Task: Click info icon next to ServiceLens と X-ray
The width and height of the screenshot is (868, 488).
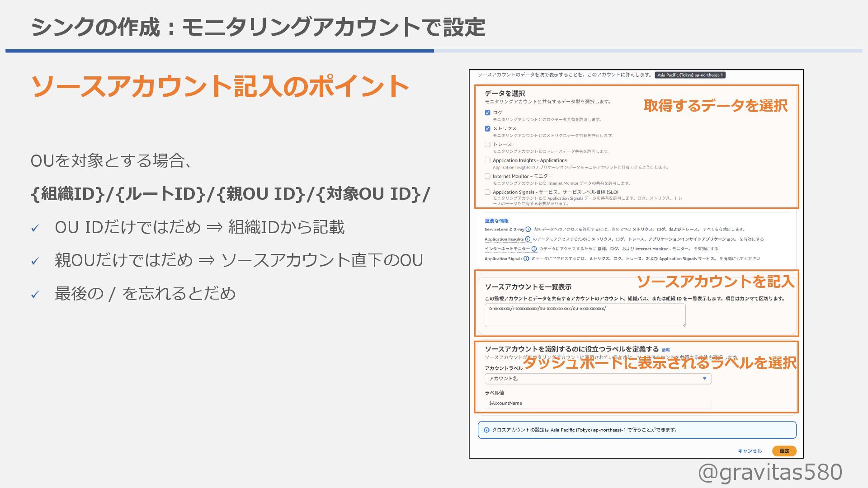Action: (528, 229)
